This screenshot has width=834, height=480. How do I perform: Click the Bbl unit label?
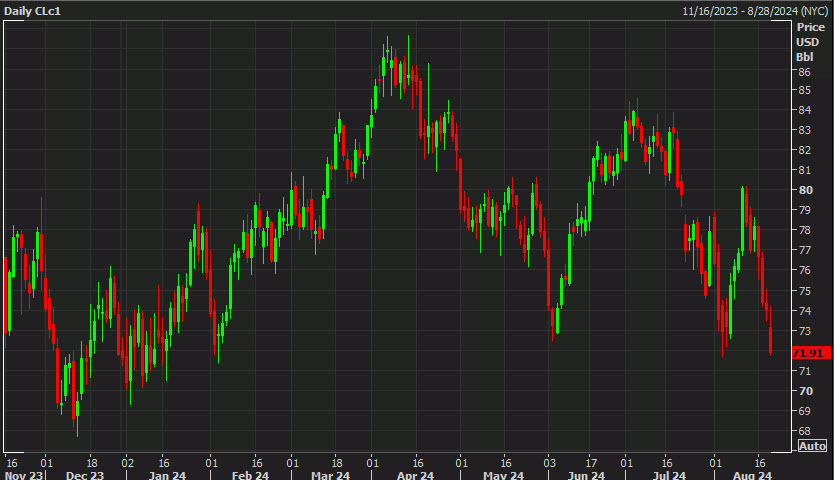coord(804,57)
